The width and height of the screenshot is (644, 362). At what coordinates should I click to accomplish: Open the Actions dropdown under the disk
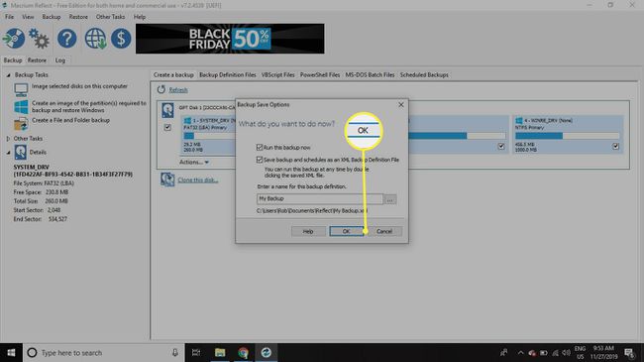tap(194, 162)
